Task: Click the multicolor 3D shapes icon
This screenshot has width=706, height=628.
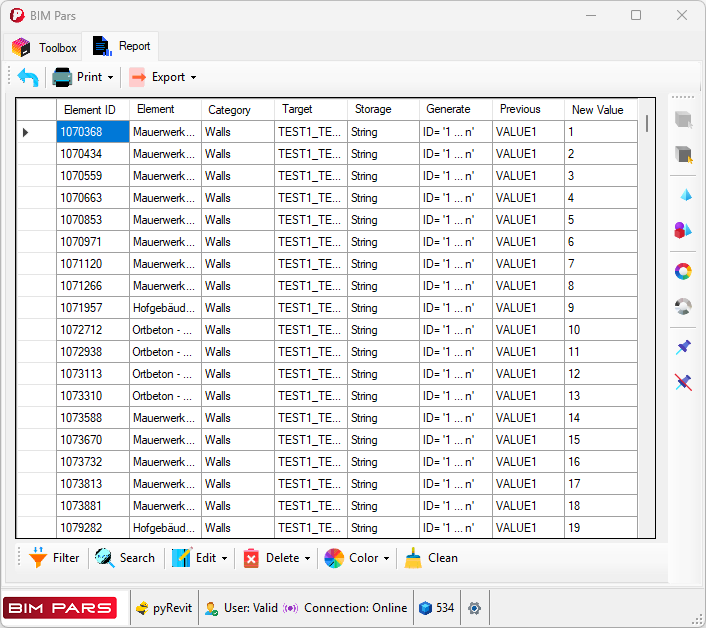Action: pos(684,231)
